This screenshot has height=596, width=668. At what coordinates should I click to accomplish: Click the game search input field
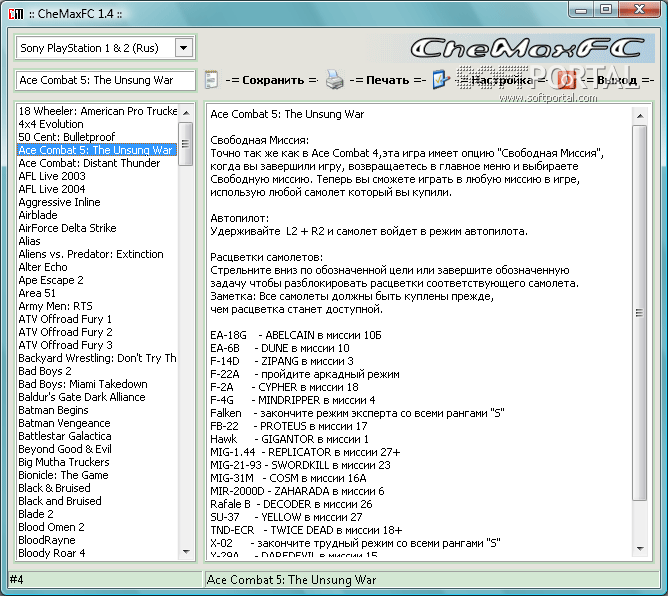105,80
